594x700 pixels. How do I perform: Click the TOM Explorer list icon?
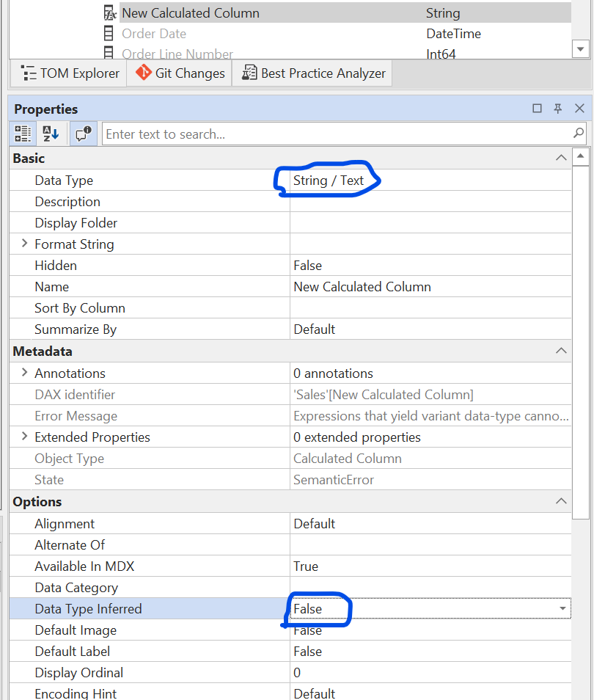point(30,73)
